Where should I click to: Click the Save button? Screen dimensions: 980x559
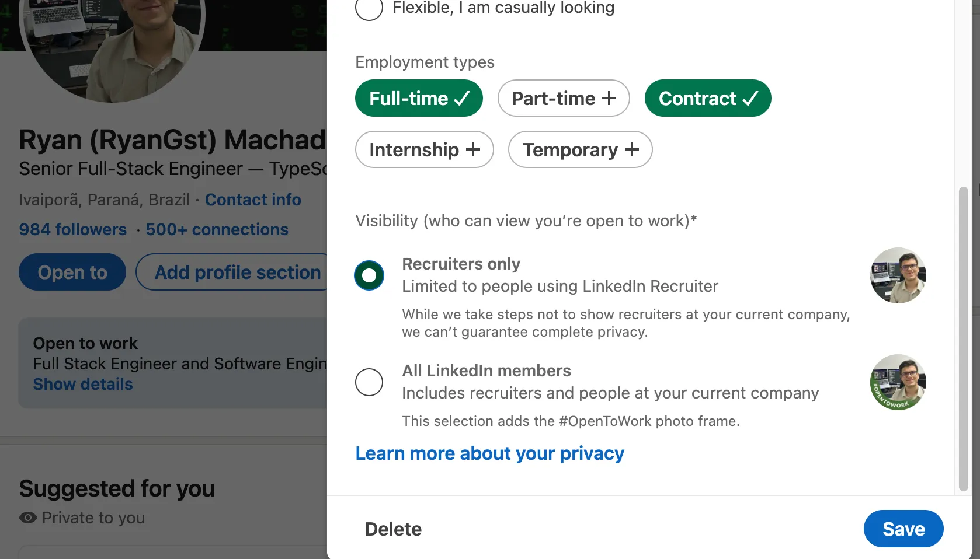click(x=903, y=529)
